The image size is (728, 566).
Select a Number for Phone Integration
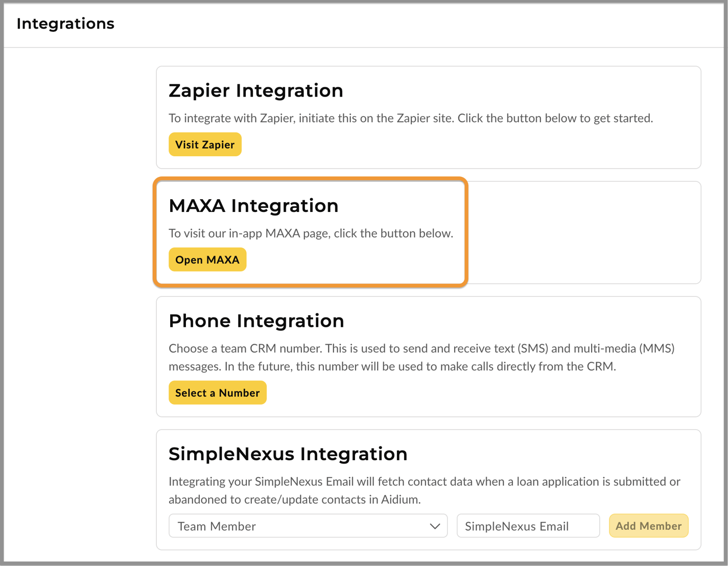click(x=217, y=392)
